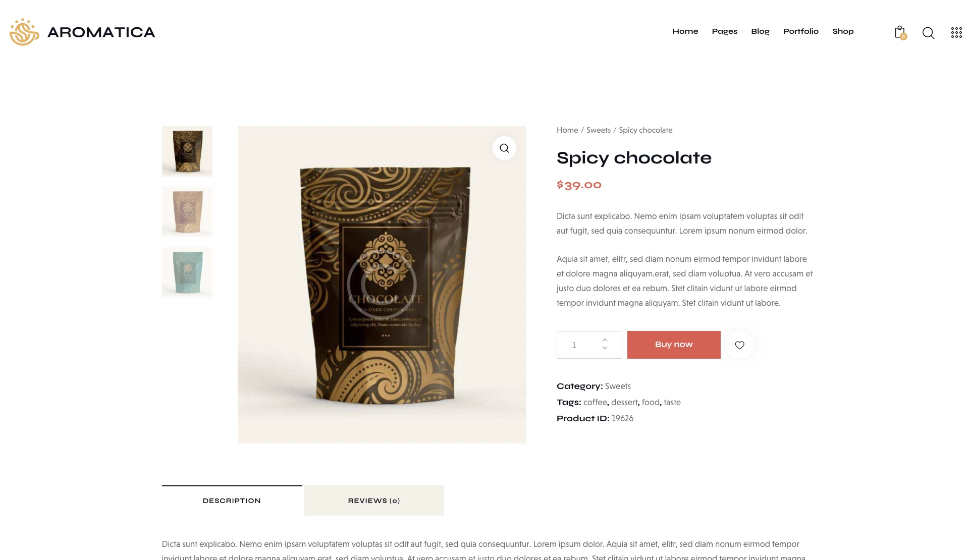
Task: Open the Pages menu
Action: click(x=724, y=31)
